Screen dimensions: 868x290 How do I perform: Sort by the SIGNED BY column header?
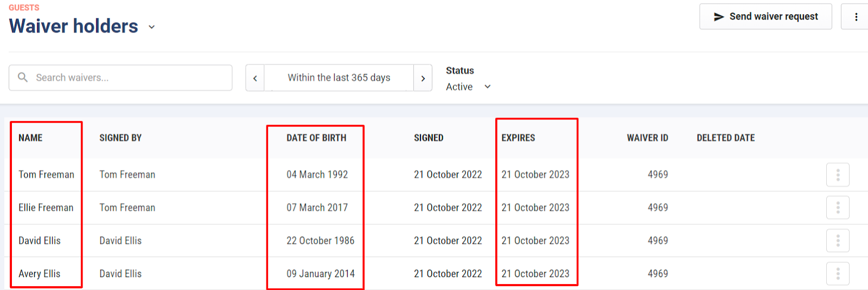[120, 138]
